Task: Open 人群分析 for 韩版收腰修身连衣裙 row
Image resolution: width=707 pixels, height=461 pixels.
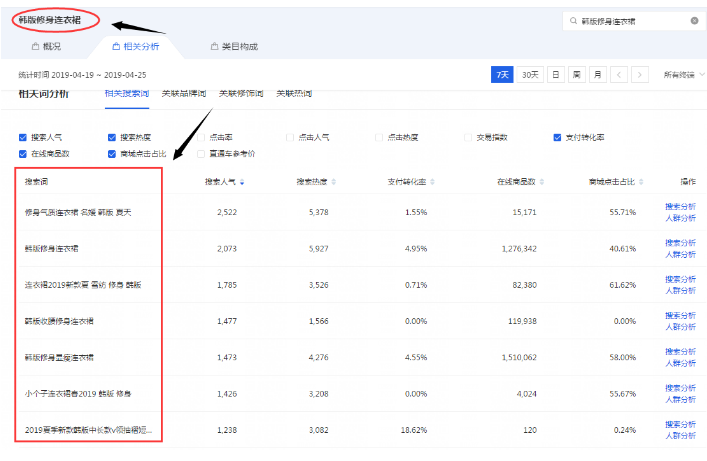Action: tap(680, 327)
